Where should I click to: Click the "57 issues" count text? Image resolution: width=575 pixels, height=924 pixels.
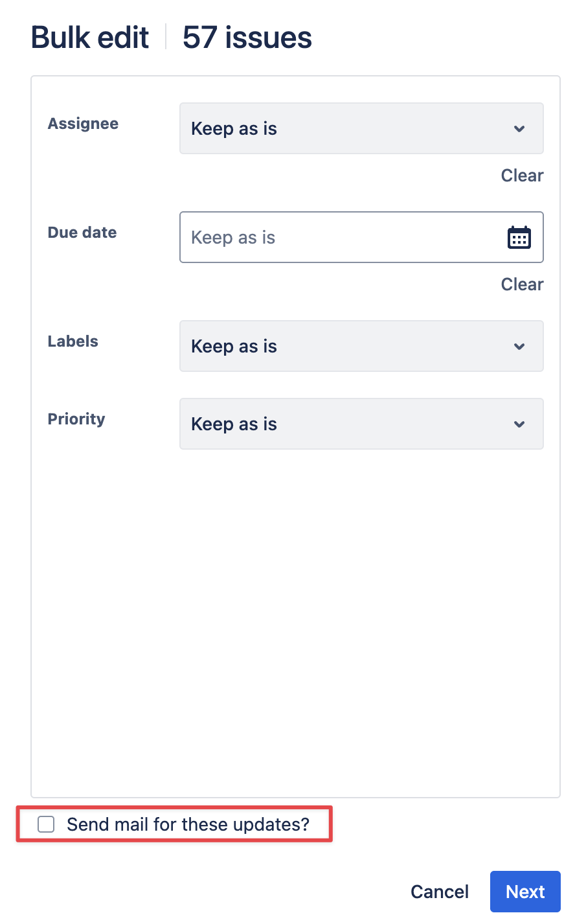point(247,38)
